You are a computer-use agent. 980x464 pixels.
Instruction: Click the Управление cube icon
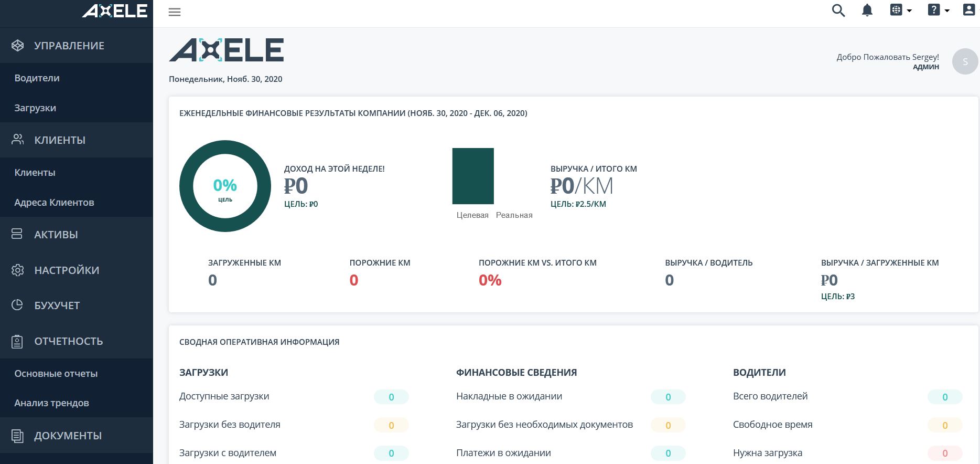(18, 46)
